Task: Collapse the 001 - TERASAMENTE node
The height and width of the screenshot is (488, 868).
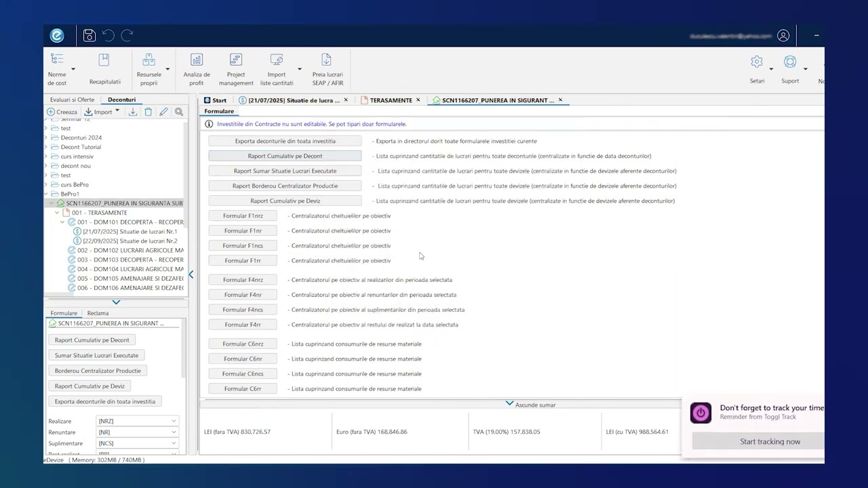Action: tap(58, 213)
